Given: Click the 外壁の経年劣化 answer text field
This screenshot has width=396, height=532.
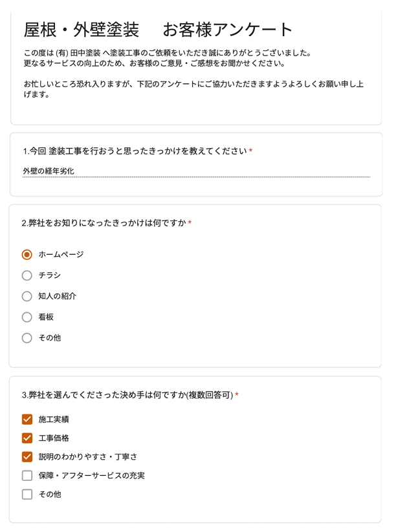Looking at the screenshot, I should tap(195, 171).
